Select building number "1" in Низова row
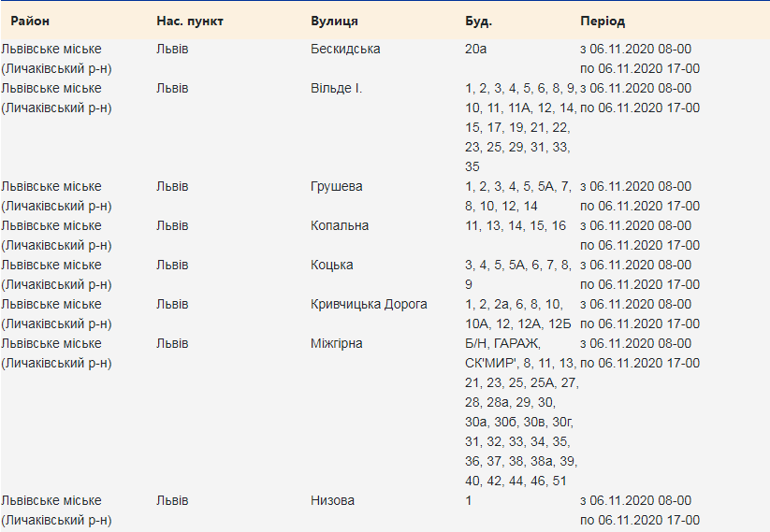The width and height of the screenshot is (770, 532). point(469,500)
